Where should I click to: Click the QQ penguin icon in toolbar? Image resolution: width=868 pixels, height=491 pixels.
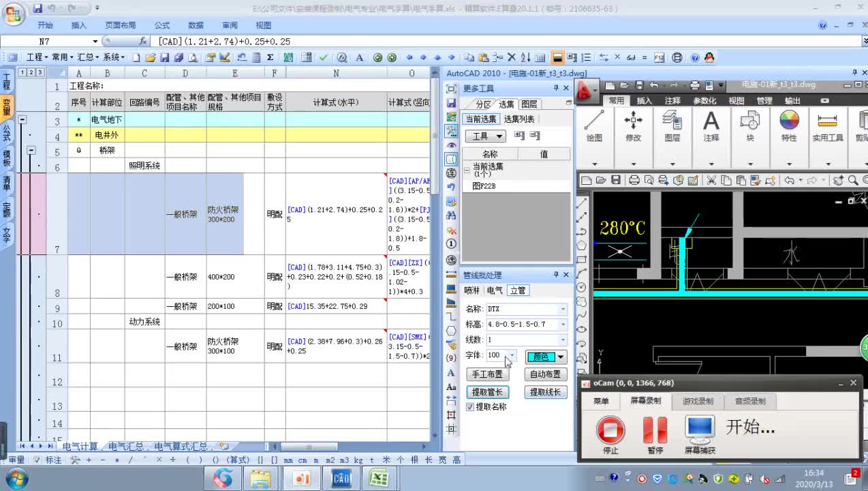point(709,58)
